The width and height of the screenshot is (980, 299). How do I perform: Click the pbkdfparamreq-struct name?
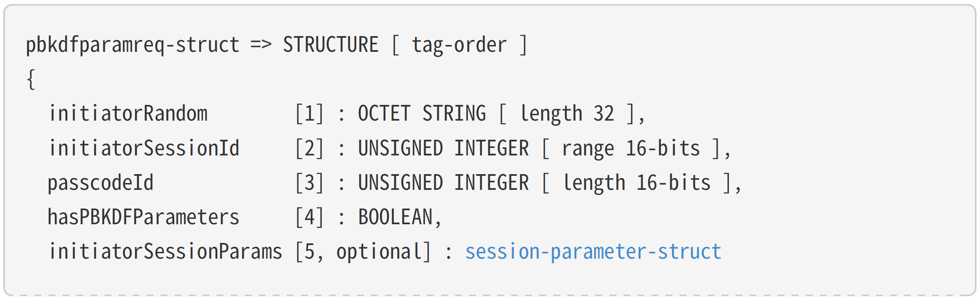(133, 45)
